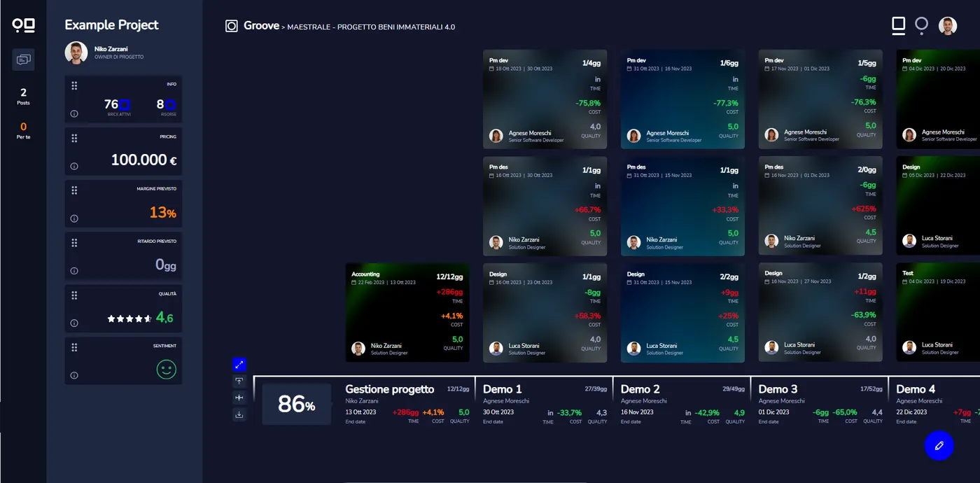Click Niko Zarzani's owner avatar in the sidebar
Viewport: 980px width, 483px height.
76,52
